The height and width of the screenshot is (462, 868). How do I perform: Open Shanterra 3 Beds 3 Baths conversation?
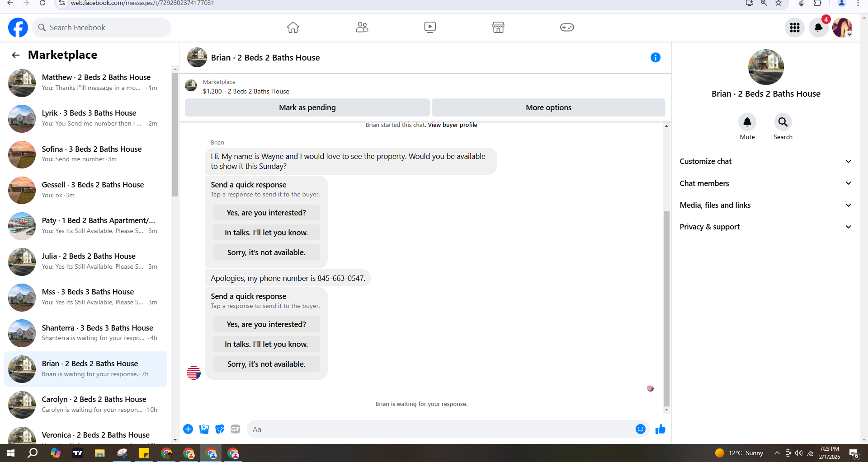(85, 333)
